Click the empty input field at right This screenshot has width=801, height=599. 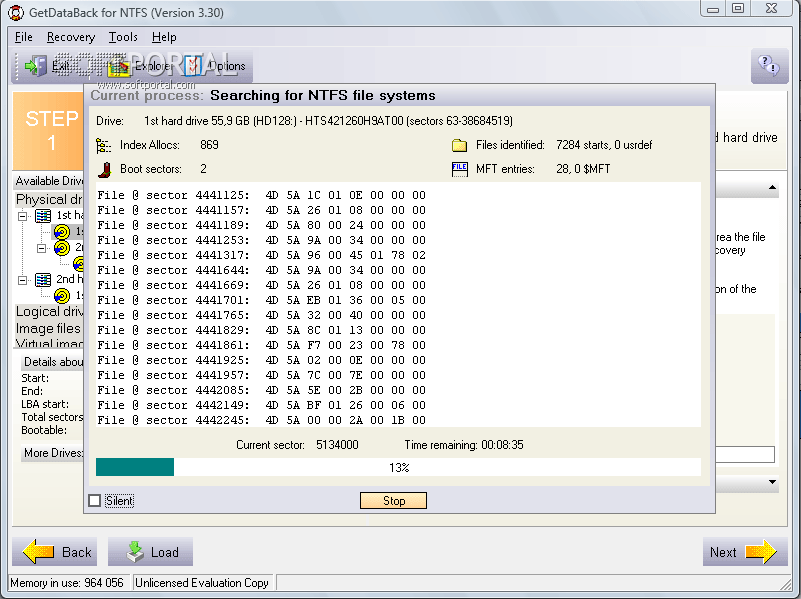click(745, 454)
